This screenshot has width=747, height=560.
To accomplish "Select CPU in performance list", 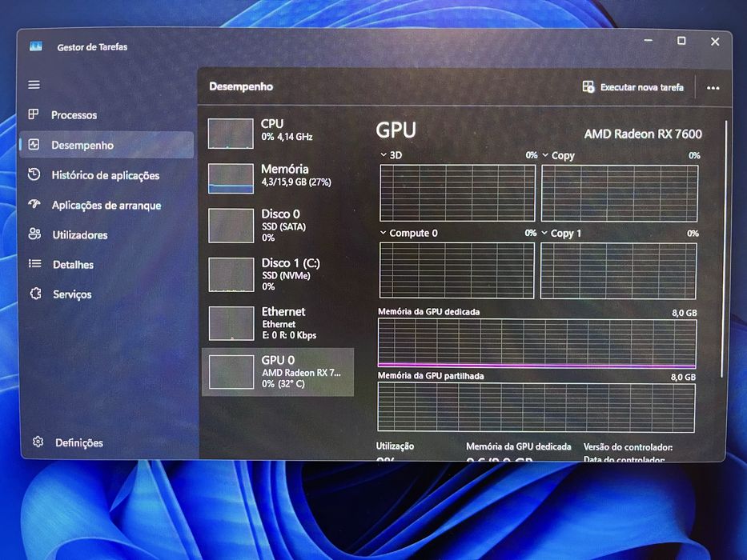I will [278, 133].
